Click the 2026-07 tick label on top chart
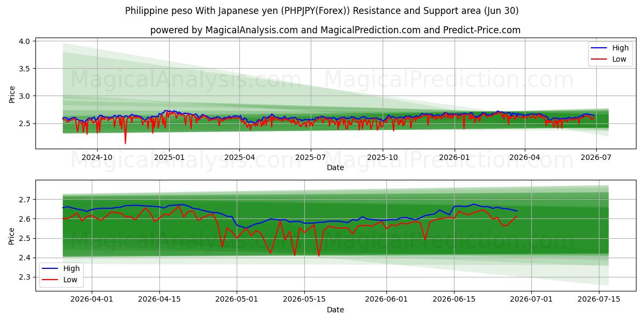This screenshot has height=322, width=644. [596, 158]
